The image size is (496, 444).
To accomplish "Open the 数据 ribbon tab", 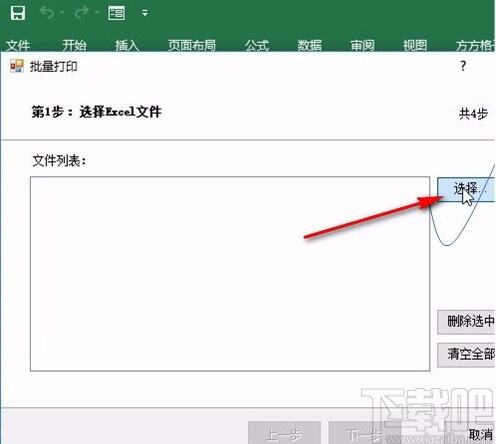I will [x=310, y=45].
